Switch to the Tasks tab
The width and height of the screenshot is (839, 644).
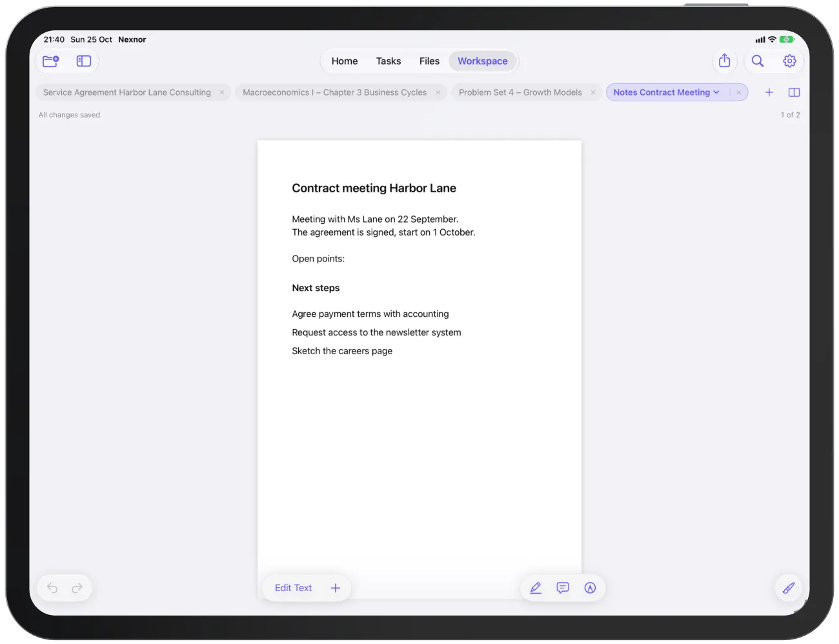389,61
